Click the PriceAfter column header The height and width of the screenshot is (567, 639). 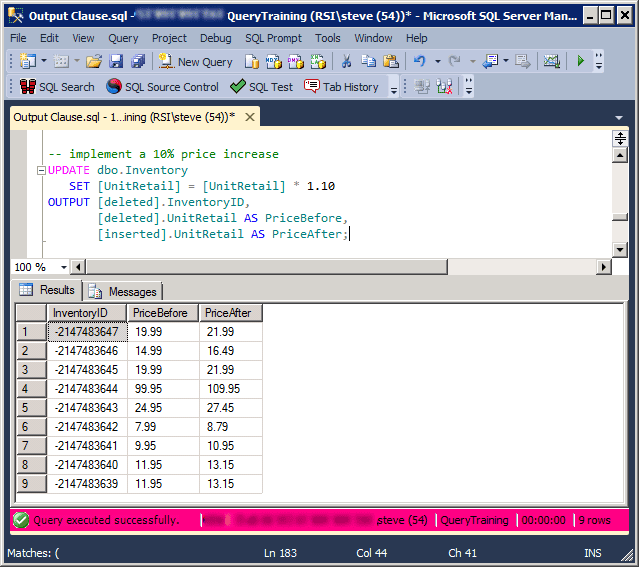click(231, 313)
